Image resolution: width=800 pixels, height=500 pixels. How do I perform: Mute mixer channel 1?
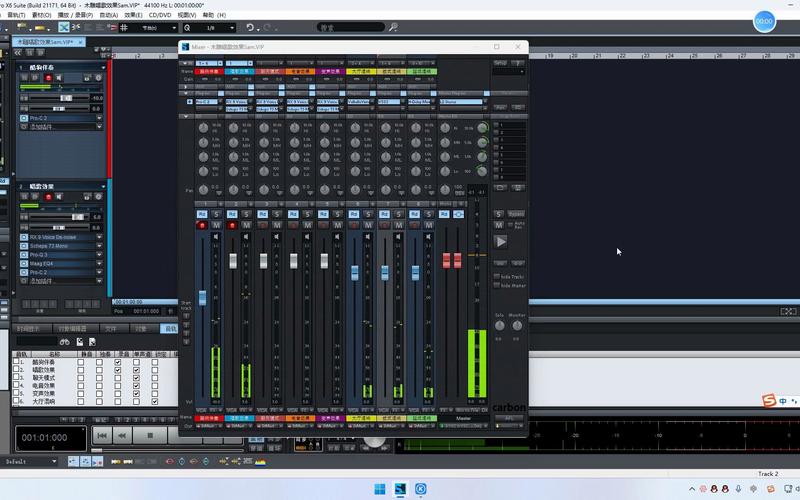click(x=216, y=225)
